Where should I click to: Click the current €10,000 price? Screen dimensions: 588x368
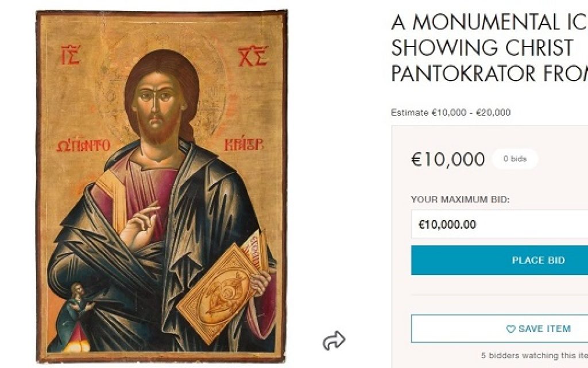coord(448,159)
